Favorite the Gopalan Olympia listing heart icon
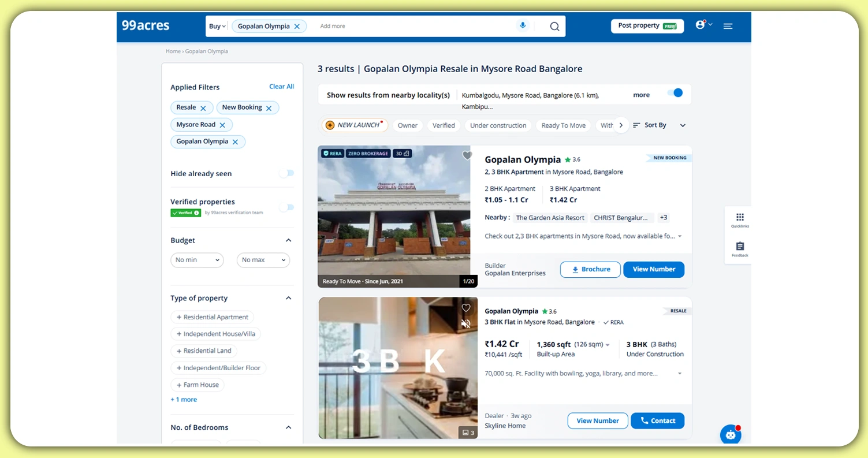The height and width of the screenshot is (458, 868). pos(467,155)
